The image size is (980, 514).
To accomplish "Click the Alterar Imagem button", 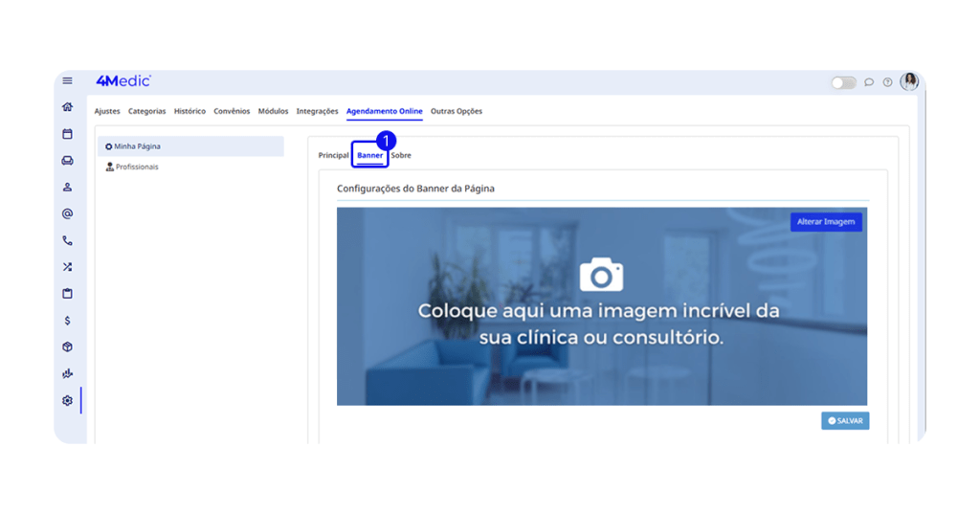I will [826, 222].
